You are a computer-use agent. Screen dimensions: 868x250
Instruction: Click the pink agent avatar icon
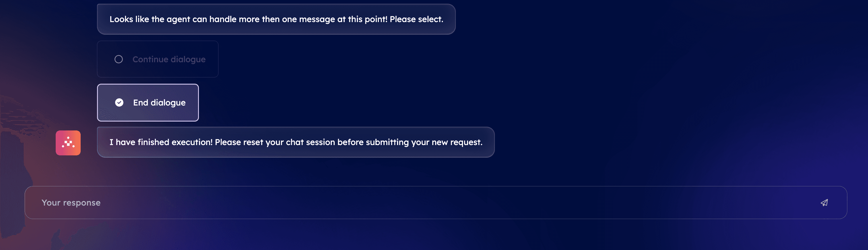(68, 143)
